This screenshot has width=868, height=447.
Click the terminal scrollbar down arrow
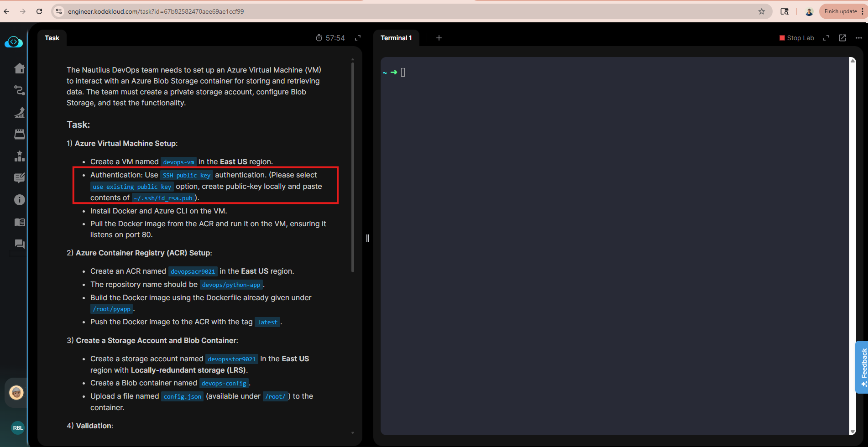[852, 432]
